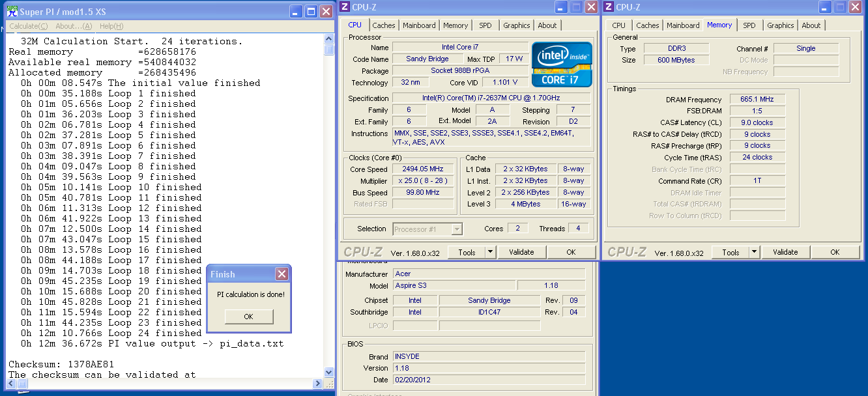Image resolution: width=868 pixels, height=396 pixels.
Task: Click the Multiplier value x 25.0 (8 - 28)
Action: click(423, 181)
